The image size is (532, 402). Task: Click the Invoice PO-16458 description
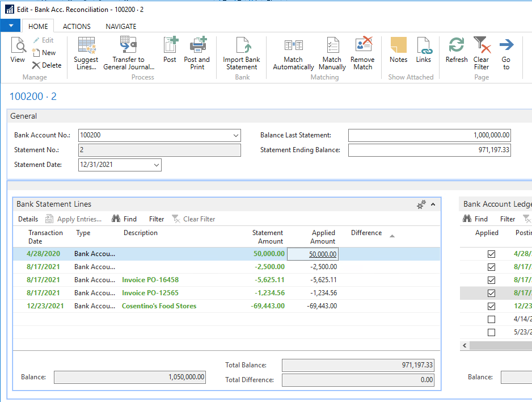150,280
